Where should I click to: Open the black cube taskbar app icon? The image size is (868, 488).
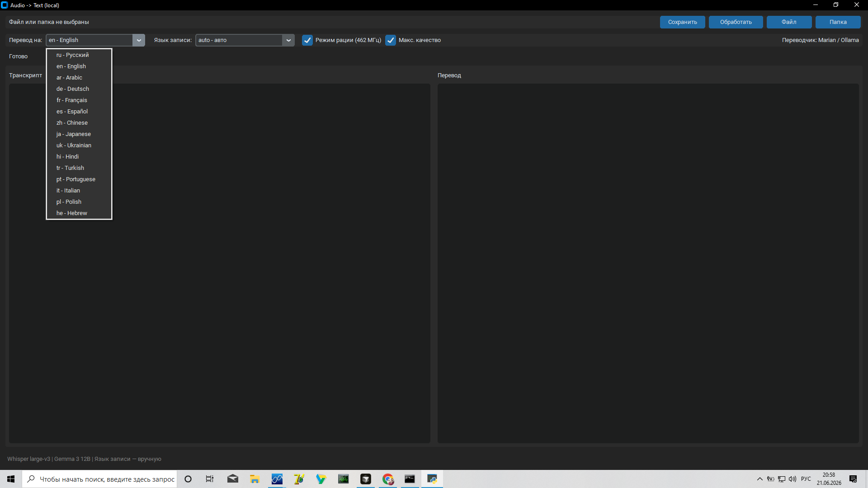(x=366, y=479)
